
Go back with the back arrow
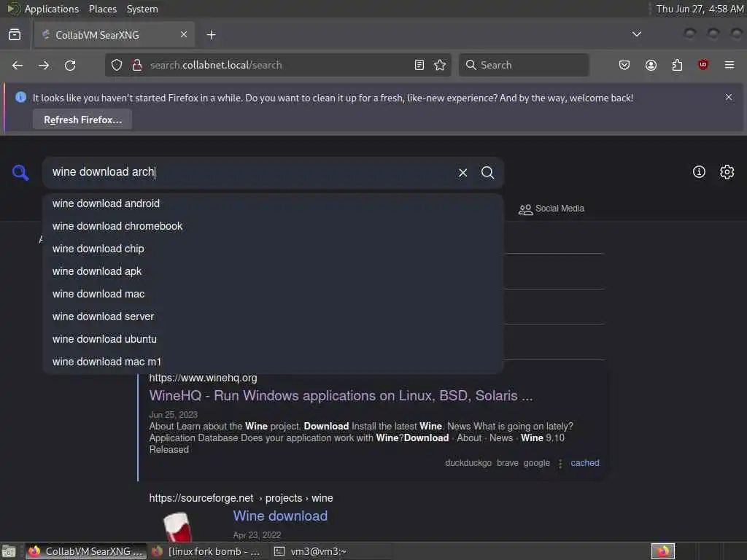pyautogui.click(x=18, y=65)
